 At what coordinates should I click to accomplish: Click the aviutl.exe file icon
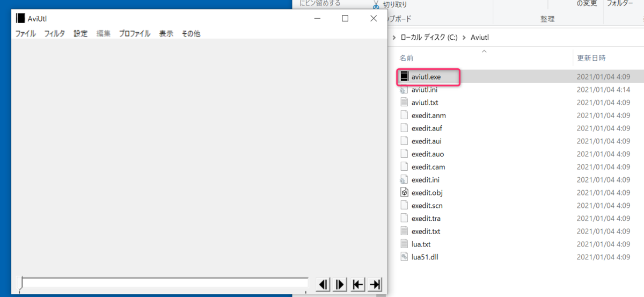click(x=405, y=77)
